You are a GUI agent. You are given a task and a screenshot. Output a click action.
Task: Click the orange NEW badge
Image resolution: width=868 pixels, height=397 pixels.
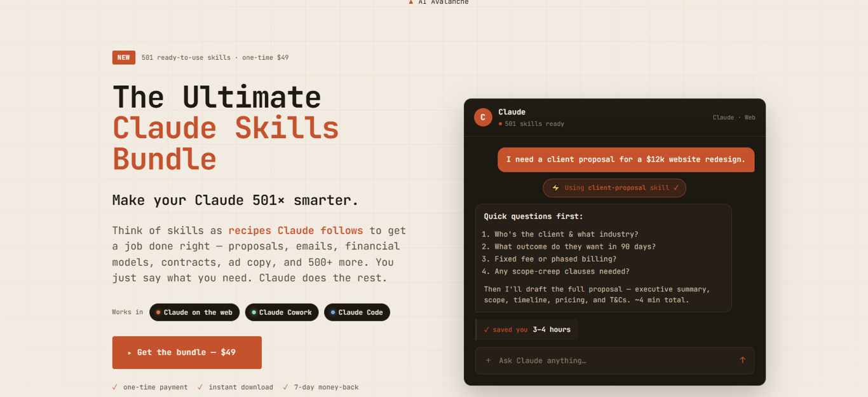pyautogui.click(x=124, y=57)
